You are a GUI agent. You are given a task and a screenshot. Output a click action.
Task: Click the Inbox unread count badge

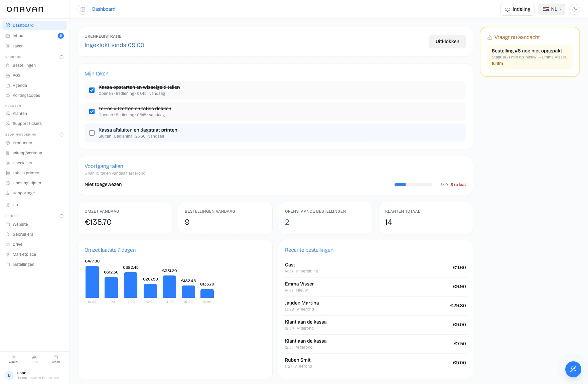click(x=61, y=36)
